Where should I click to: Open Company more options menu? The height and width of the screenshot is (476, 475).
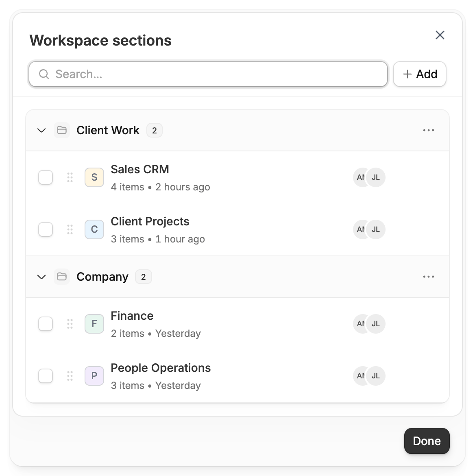(x=429, y=277)
